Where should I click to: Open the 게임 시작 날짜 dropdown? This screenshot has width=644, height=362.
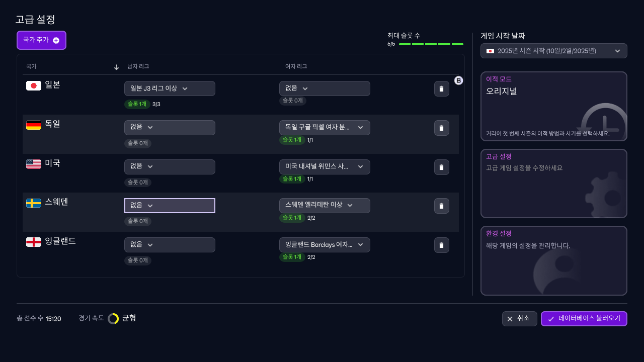click(x=553, y=51)
